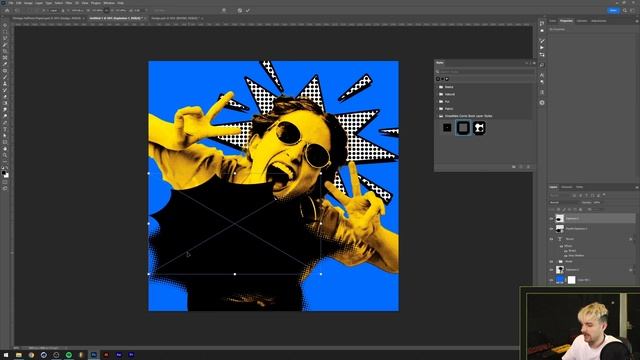Cancel the transform in options bar
This screenshot has width=640, height=360.
coord(240,10)
